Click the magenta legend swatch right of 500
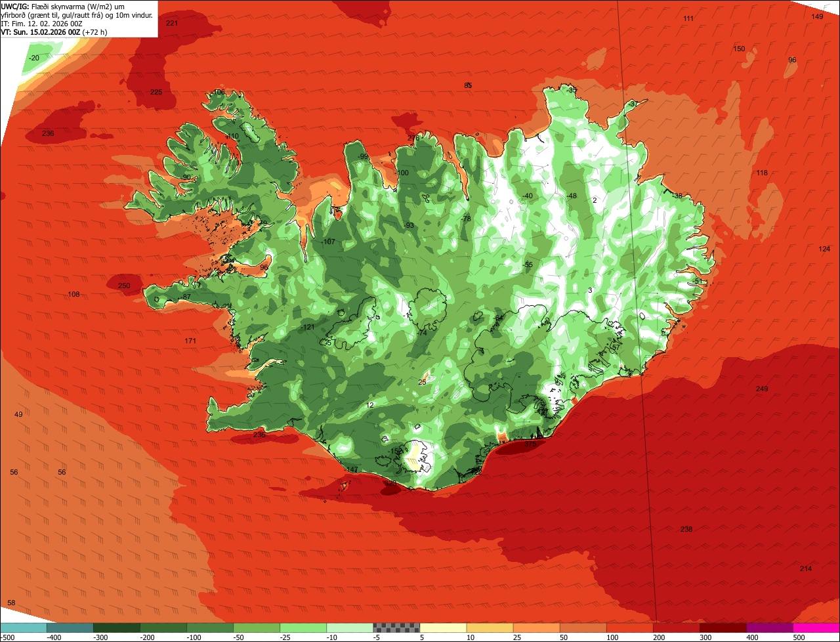The height and width of the screenshot is (642, 840). 816,628
